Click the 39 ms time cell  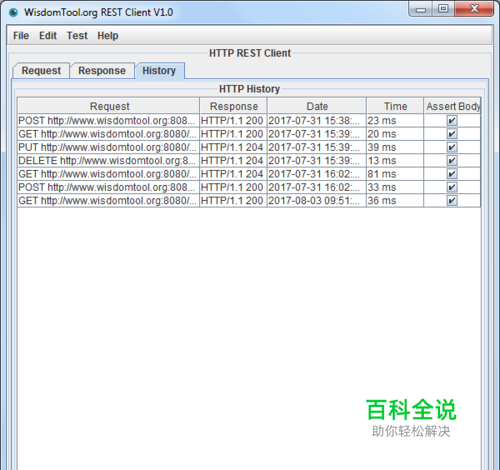click(x=395, y=147)
